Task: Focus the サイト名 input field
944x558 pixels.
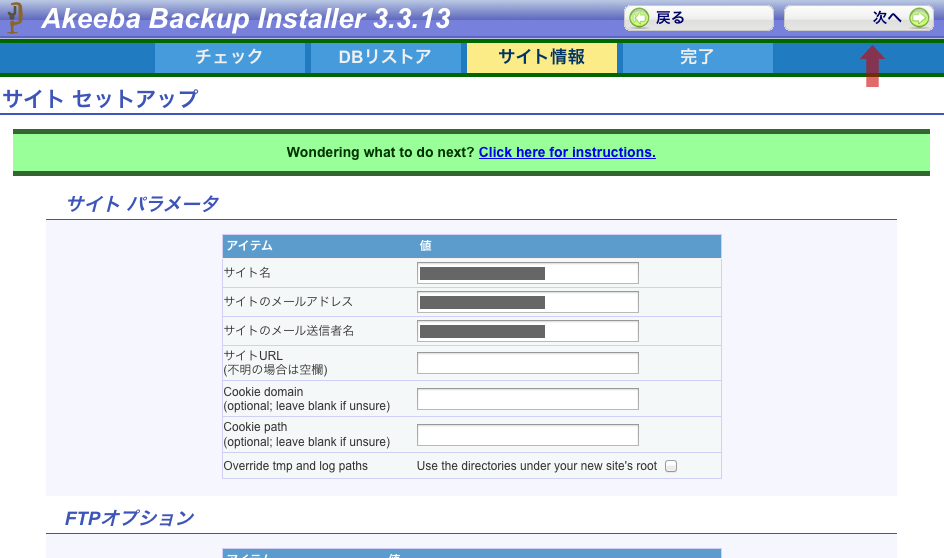Action: point(527,273)
